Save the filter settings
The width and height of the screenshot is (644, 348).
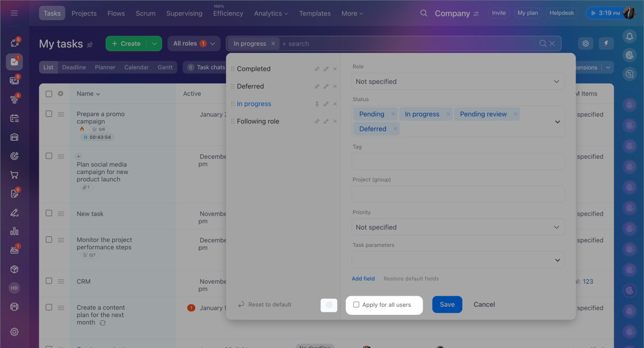click(x=447, y=304)
